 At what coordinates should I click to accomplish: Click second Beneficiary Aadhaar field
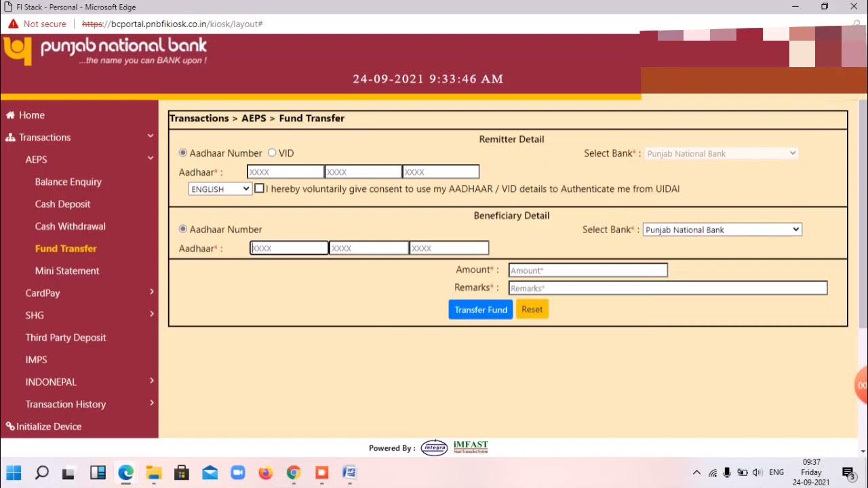tap(369, 248)
